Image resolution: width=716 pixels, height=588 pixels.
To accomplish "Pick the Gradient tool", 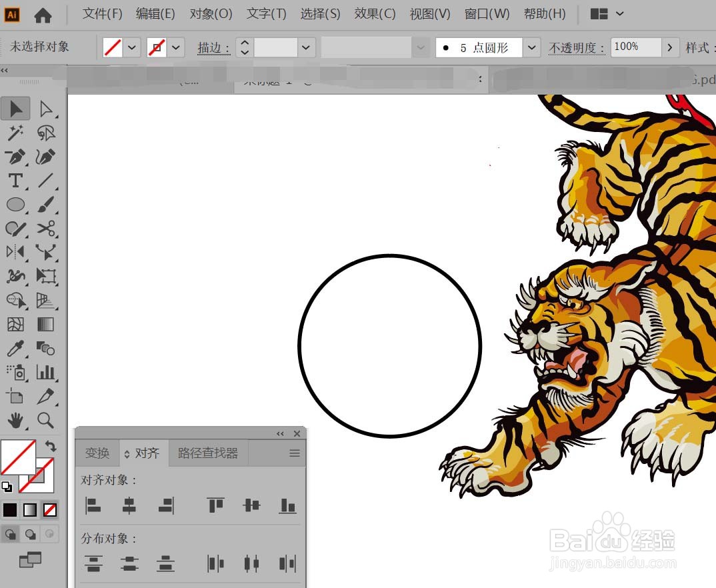I will click(x=45, y=324).
